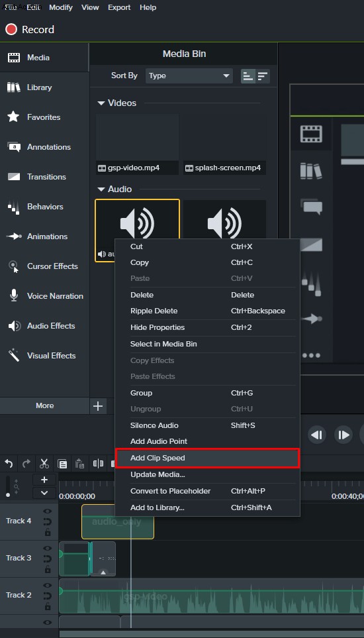This screenshot has height=638, width=364.
Task: Toggle the lock on Track 3
Action: 48,569
